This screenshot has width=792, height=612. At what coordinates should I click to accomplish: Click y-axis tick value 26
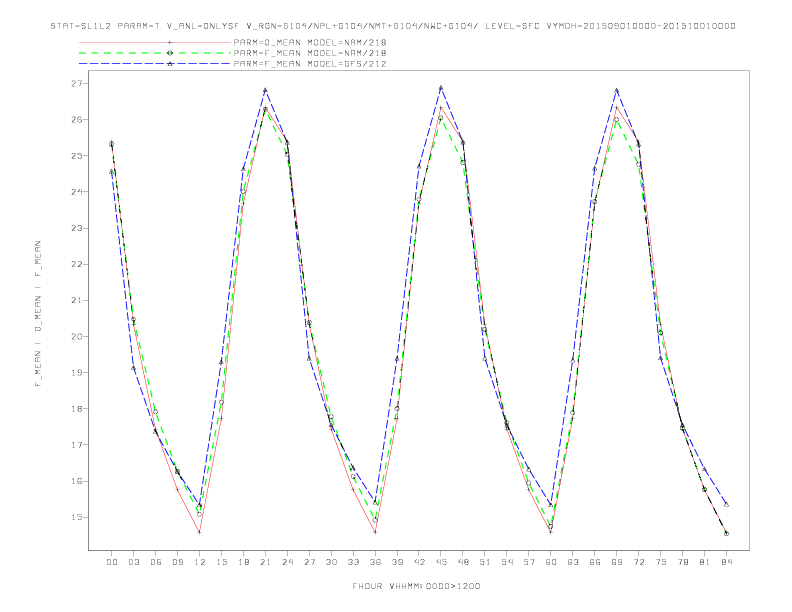[x=76, y=120]
